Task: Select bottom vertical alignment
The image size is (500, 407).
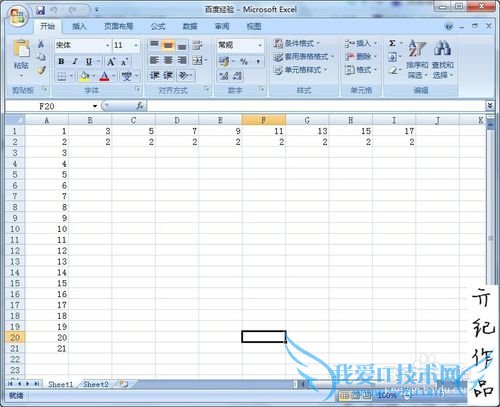Action: tap(182, 45)
